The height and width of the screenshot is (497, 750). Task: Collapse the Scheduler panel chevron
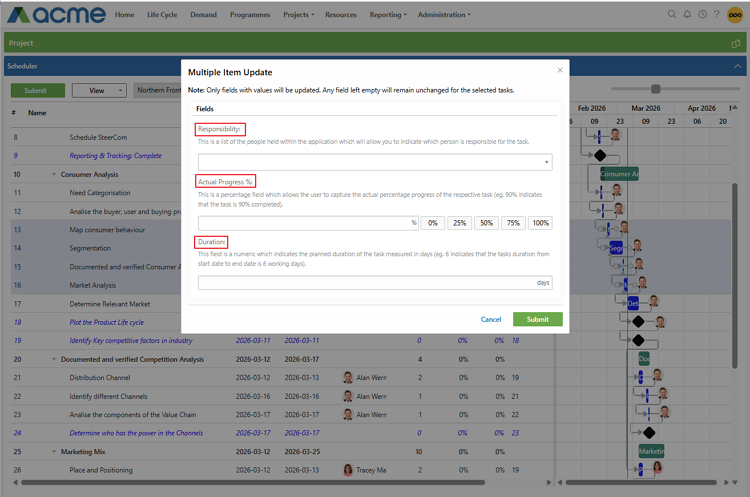[x=738, y=66]
